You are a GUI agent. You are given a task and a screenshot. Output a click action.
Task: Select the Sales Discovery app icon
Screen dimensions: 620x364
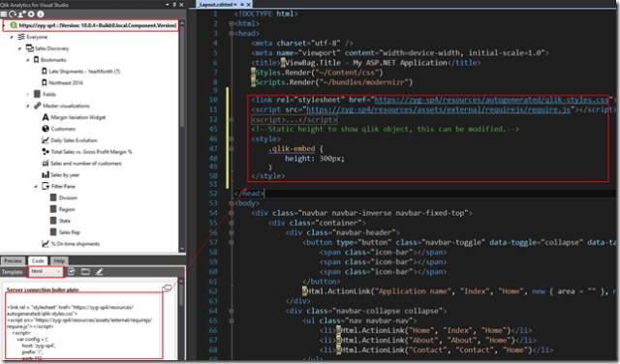[29, 48]
